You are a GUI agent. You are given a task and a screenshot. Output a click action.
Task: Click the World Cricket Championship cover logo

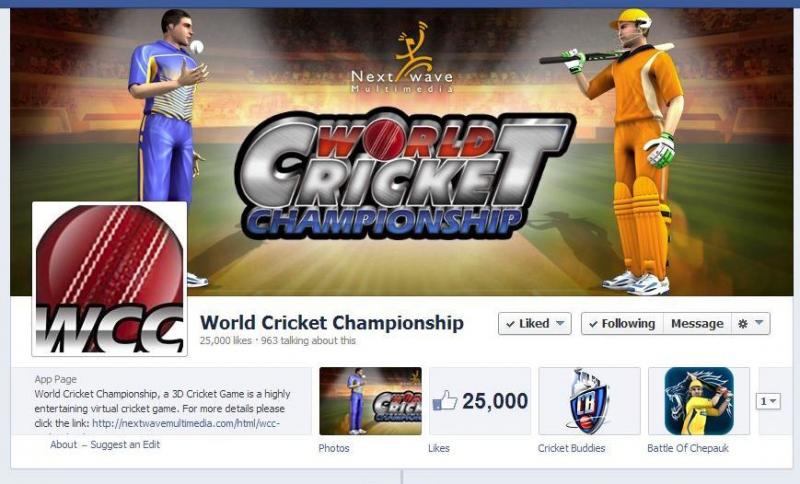403,173
